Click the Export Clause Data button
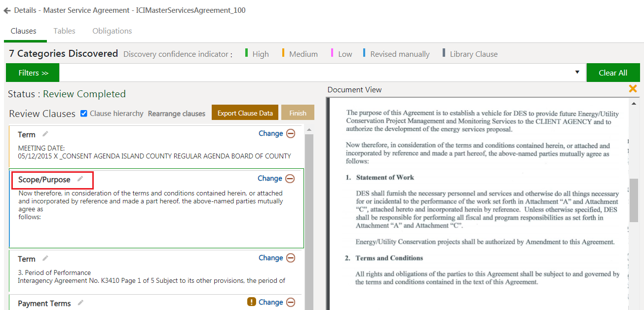 pyautogui.click(x=245, y=113)
